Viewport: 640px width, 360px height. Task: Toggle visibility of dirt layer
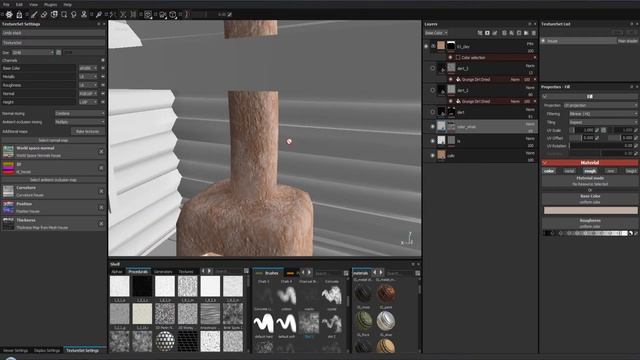click(x=433, y=112)
